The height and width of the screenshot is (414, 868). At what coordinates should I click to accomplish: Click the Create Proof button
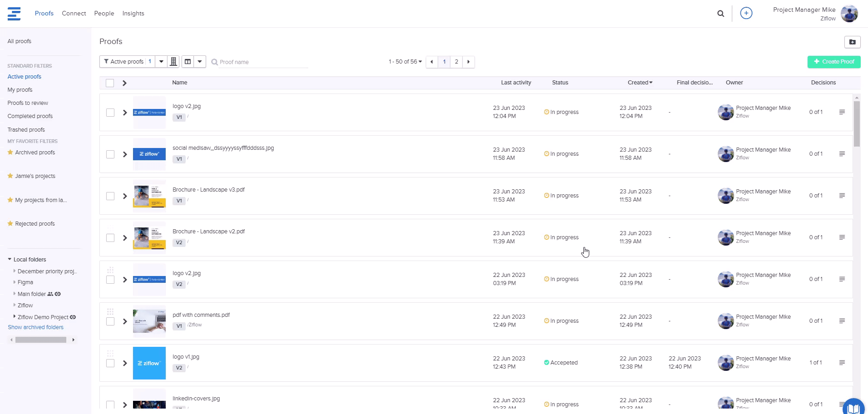[833, 62]
